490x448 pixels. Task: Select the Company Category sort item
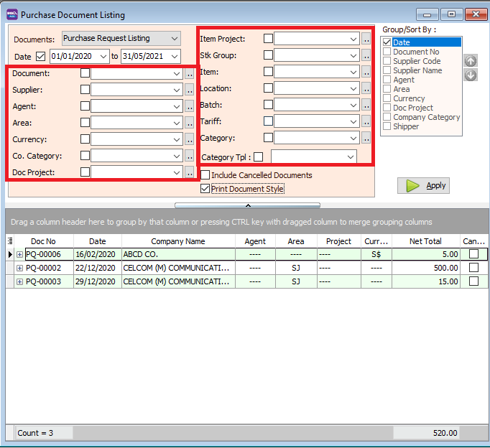click(x=427, y=117)
